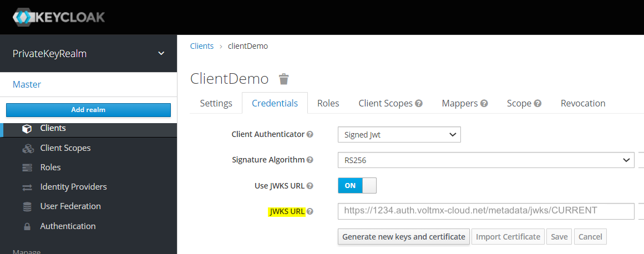Switch to the Settings tab
The height and width of the screenshot is (254, 644).
coord(216,103)
